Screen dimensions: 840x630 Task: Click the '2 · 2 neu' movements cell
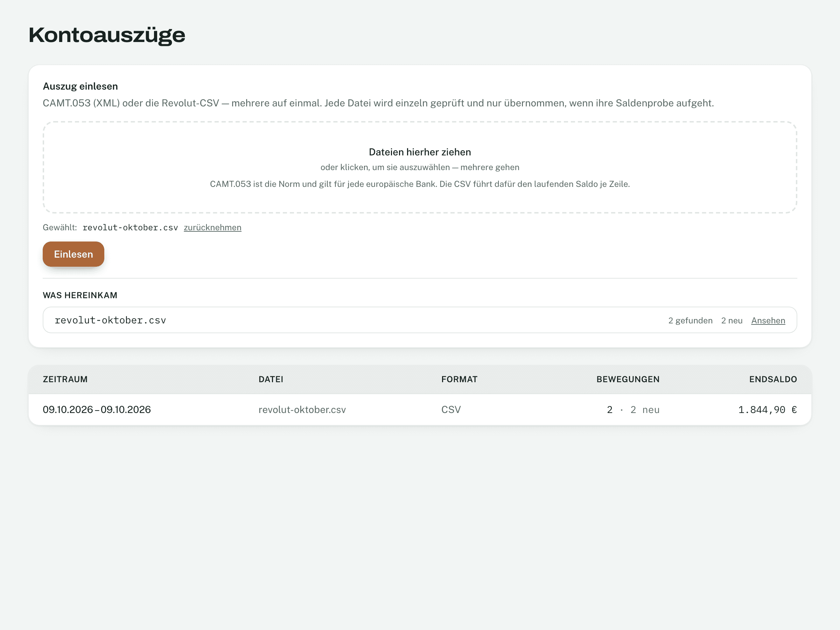click(633, 410)
